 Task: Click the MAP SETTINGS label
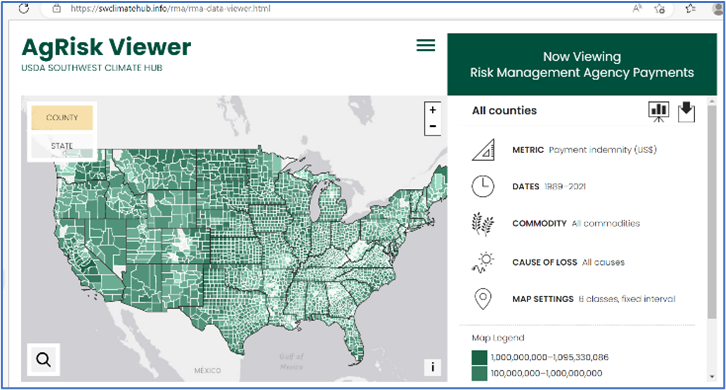pos(543,299)
